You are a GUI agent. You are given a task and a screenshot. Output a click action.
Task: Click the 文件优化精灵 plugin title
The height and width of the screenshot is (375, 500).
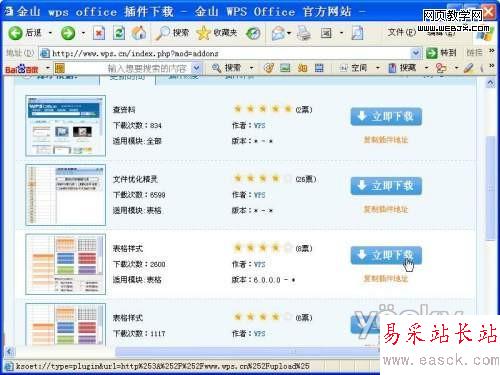pos(135,179)
